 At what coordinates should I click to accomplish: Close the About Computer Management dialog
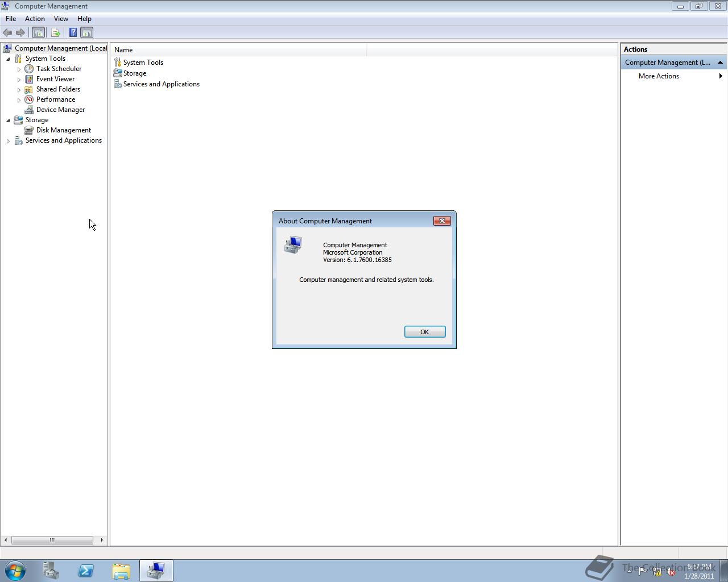(442, 221)
